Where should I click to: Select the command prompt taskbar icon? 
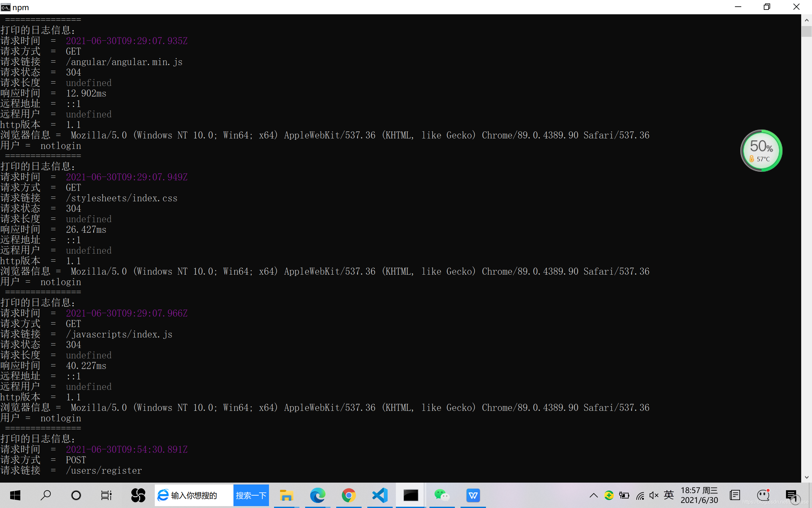[x=411, y=495]
